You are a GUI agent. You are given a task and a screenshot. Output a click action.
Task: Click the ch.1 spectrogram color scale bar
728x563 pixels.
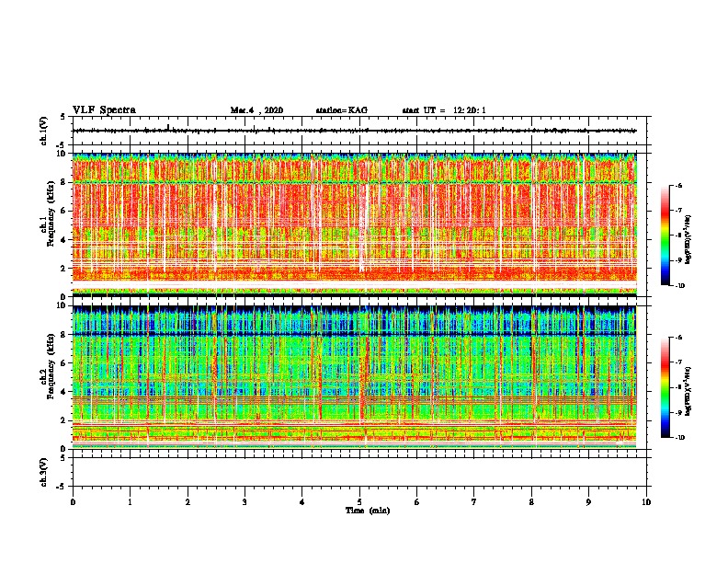click(665, 236)
